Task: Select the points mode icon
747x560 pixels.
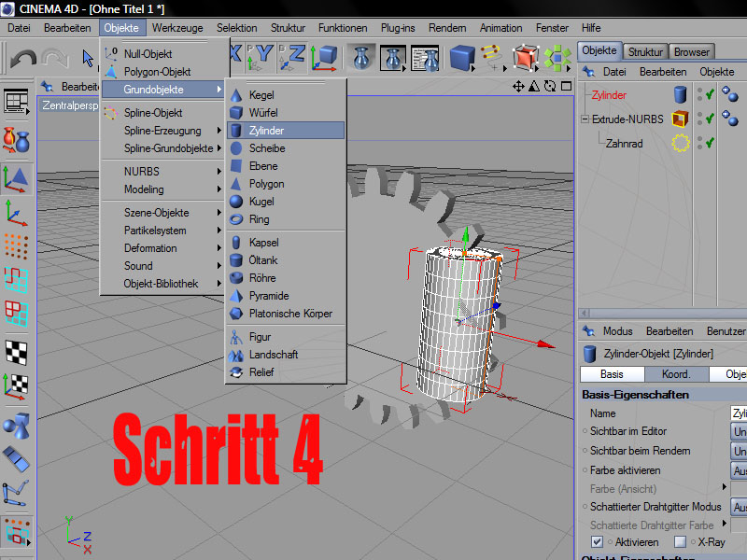Action: tap(16, 246)
